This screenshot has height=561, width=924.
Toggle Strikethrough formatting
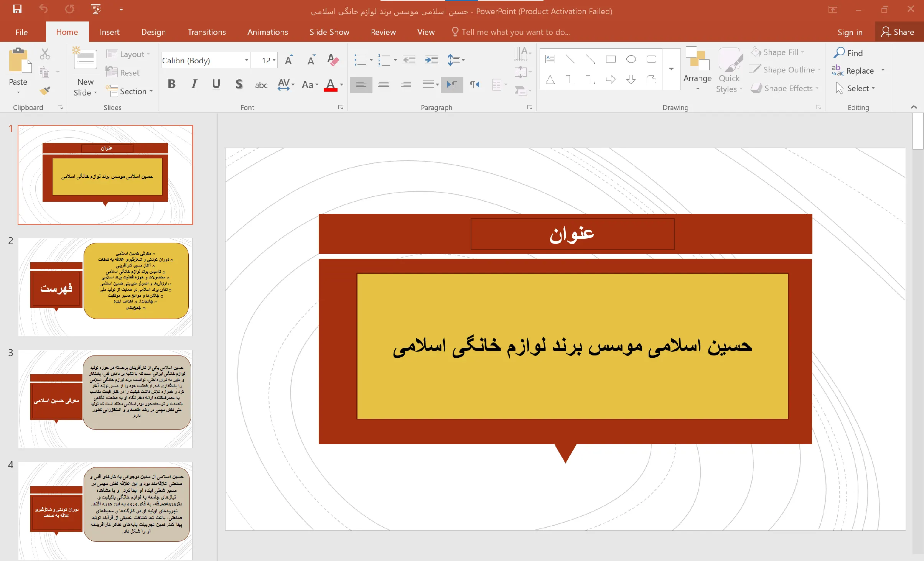click(x=261, y=85)
